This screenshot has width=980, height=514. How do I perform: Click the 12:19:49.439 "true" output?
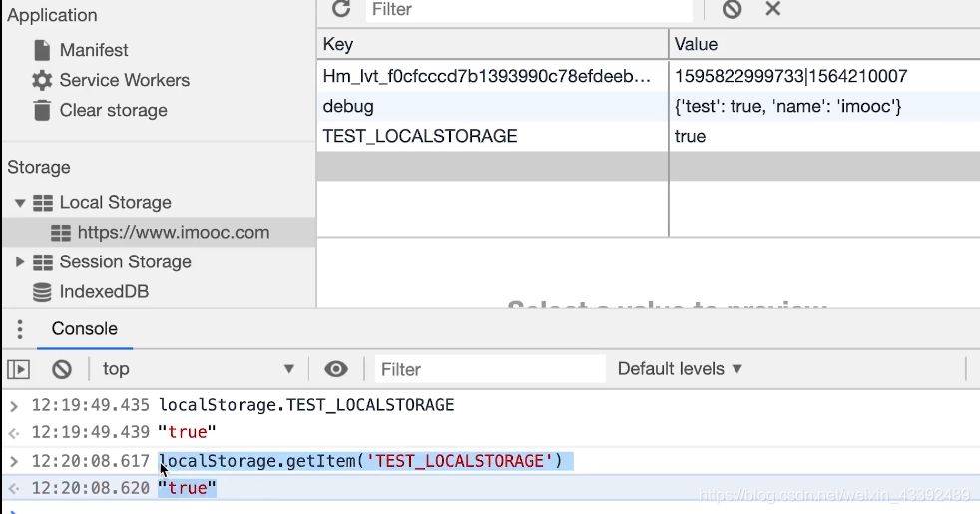click(x=187, y=432)
